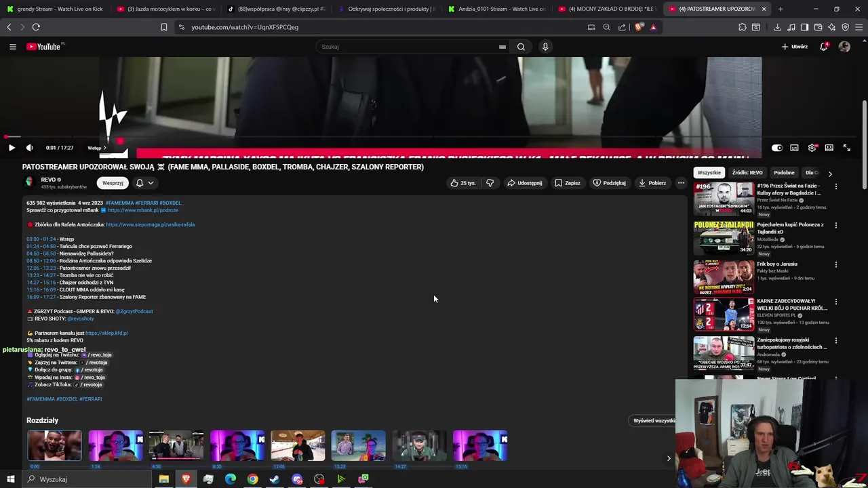
Task: Open Brave Wallet icon
Action: [x=818, y=27]
